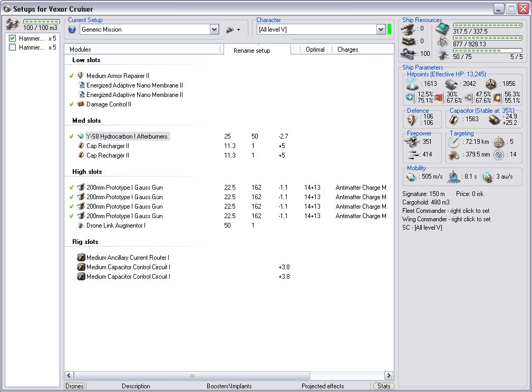Screen dimensions: 532x392
Task: Click the help question mark icon
Action: click(x=72, y=30)
